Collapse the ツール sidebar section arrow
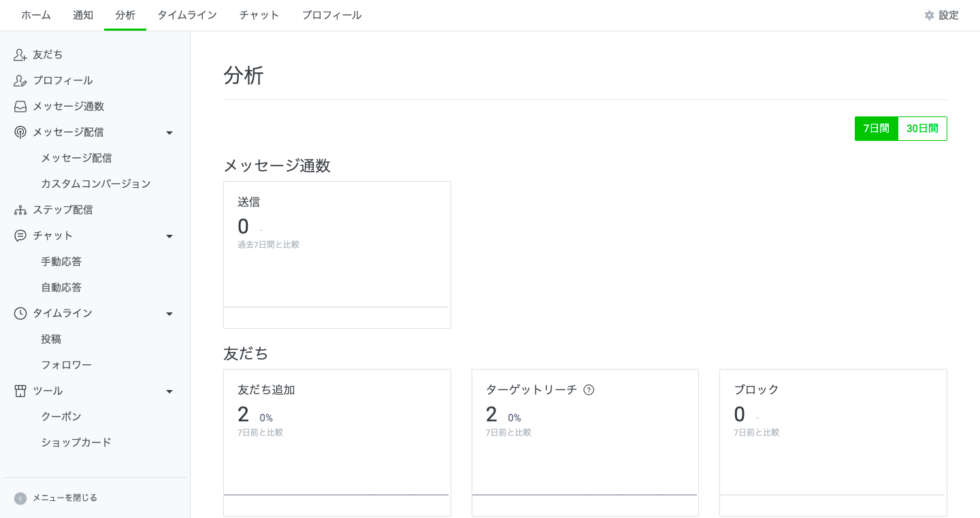Image resolution: width=980 pixels, height=518 pixels. [x=169, y=391]
